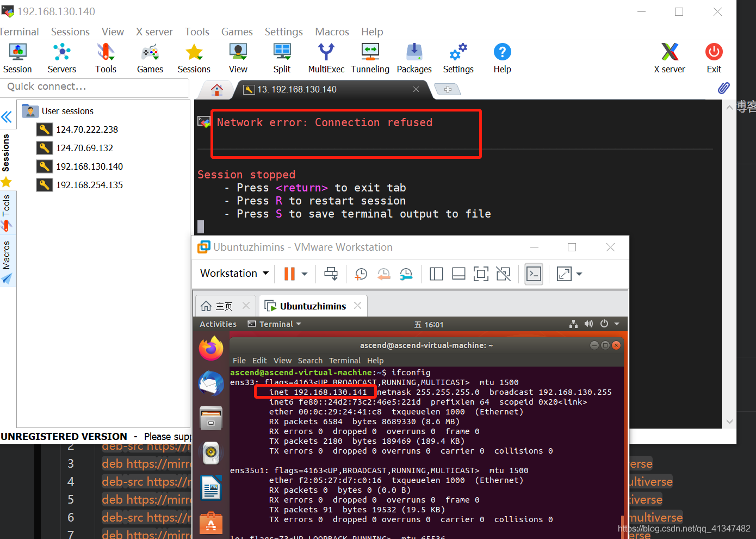This screenshot has height=539, width=756.
Task: Open the Session toolbar icon in MobaXterm
Action: 17,58
